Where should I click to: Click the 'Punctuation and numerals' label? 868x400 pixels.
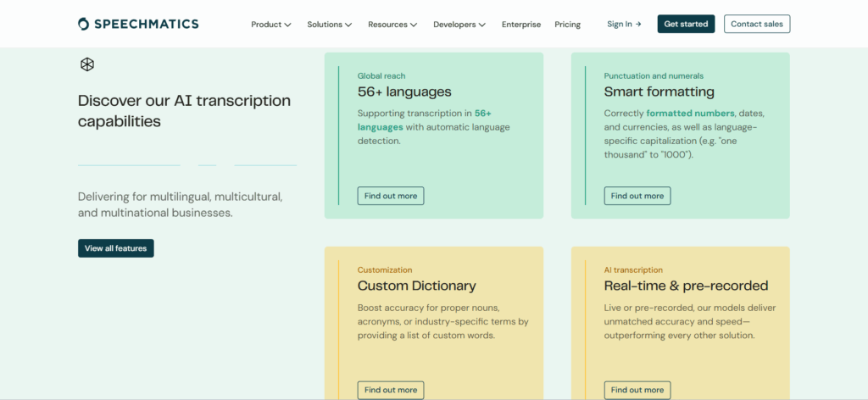tap(654, 75)
